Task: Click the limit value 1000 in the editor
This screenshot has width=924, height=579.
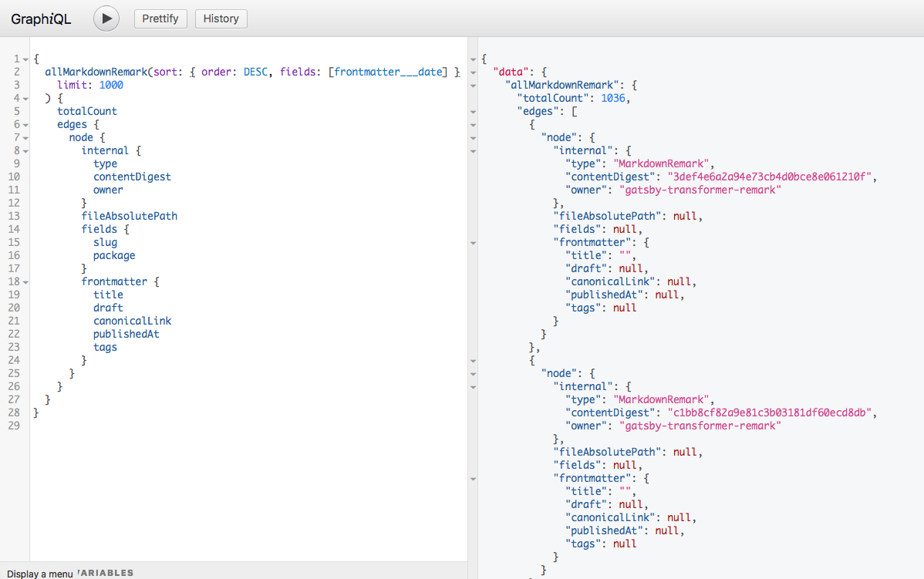Action: 110,84
